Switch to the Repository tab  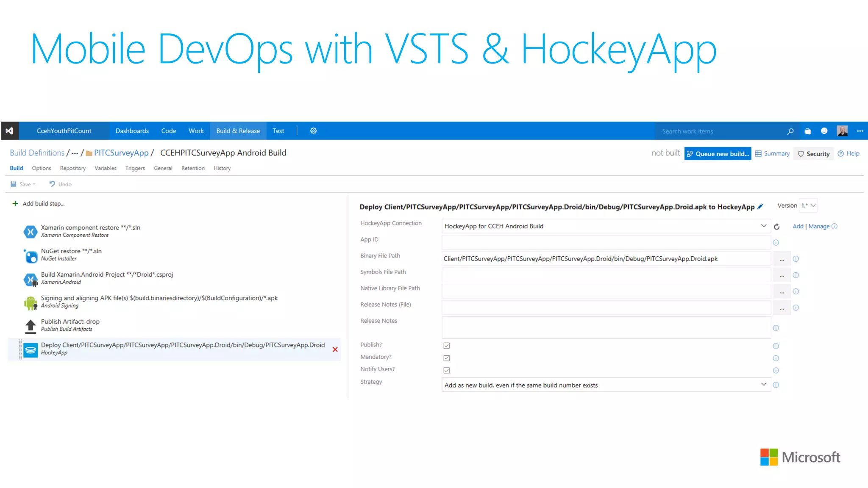click(73, 168)
